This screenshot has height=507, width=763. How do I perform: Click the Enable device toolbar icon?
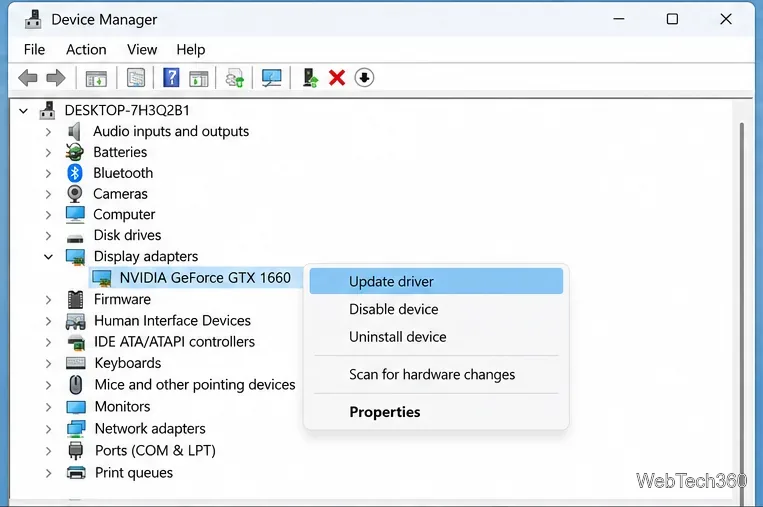coord(309,78)
